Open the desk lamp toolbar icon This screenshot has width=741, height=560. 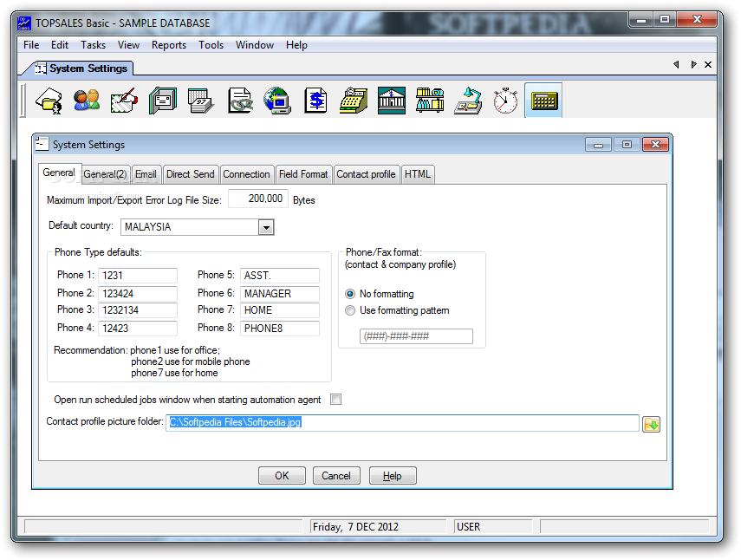point(468,101)
